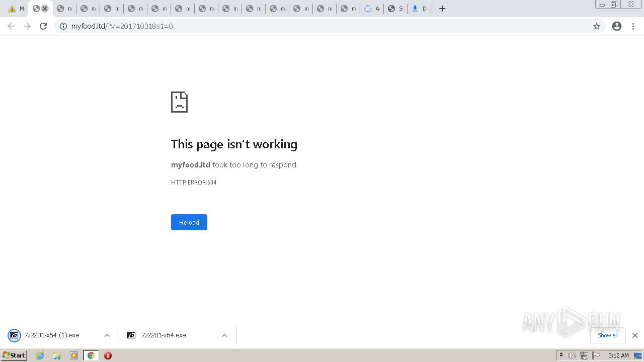The width and height of the screenshot is (644, 362).
Task: Close the active browser tab
Action: coord(45,9)
